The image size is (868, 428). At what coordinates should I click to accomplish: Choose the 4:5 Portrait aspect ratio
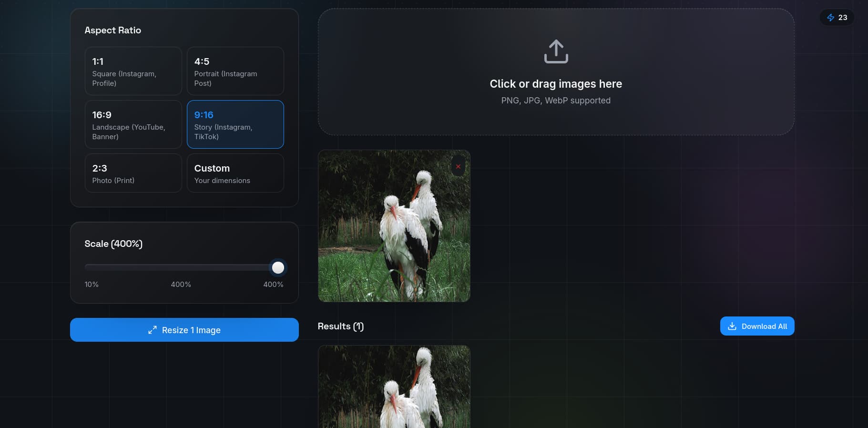click(x=235, y=71)
